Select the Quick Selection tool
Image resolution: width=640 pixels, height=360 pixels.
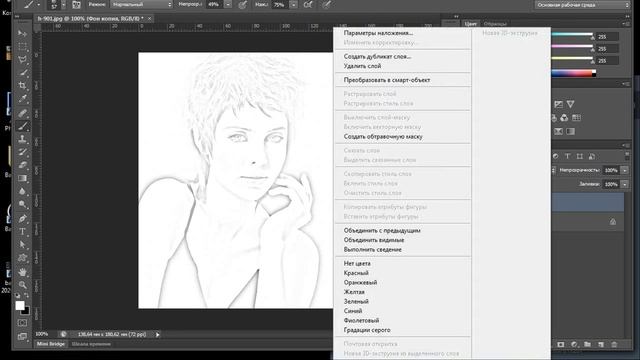tap(22, 73)
